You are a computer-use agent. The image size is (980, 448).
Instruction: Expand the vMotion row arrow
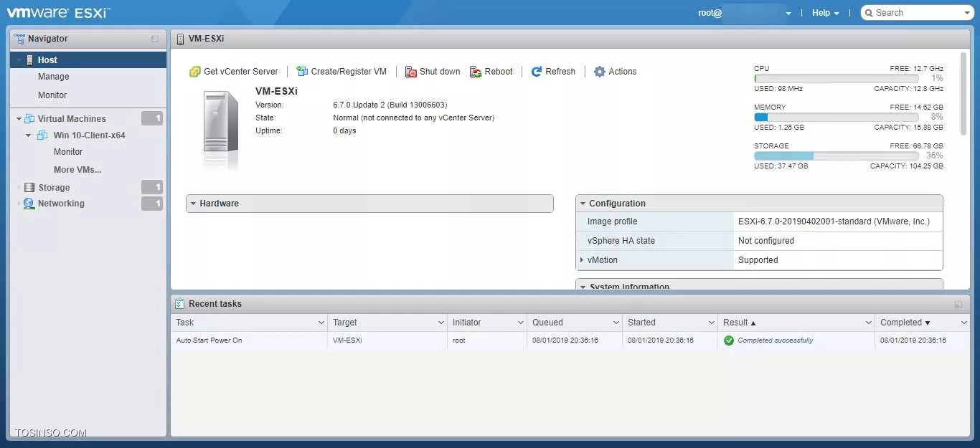click(582, 260)
